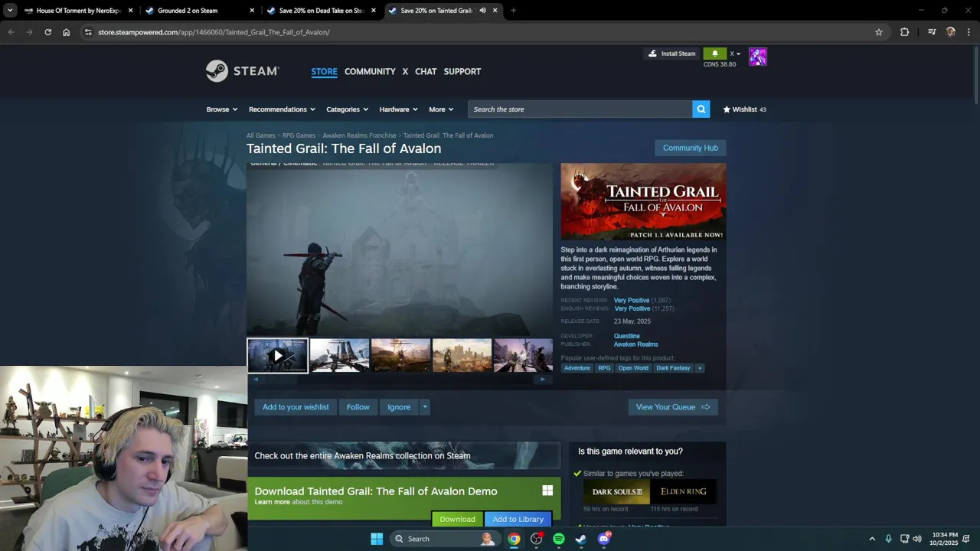
Task: Open Chrome from the taskbar
Action: 514,539
